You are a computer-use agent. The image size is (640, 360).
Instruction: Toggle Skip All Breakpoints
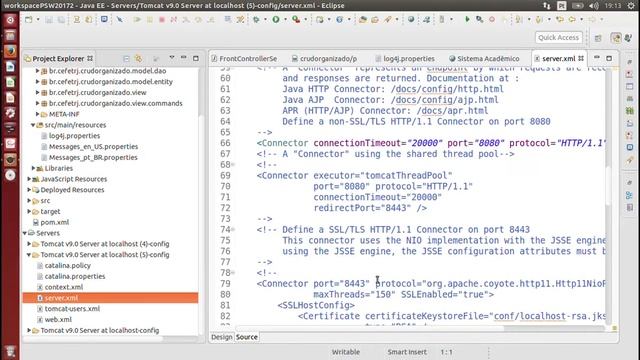pyautogui.click(x=119, y=19)
